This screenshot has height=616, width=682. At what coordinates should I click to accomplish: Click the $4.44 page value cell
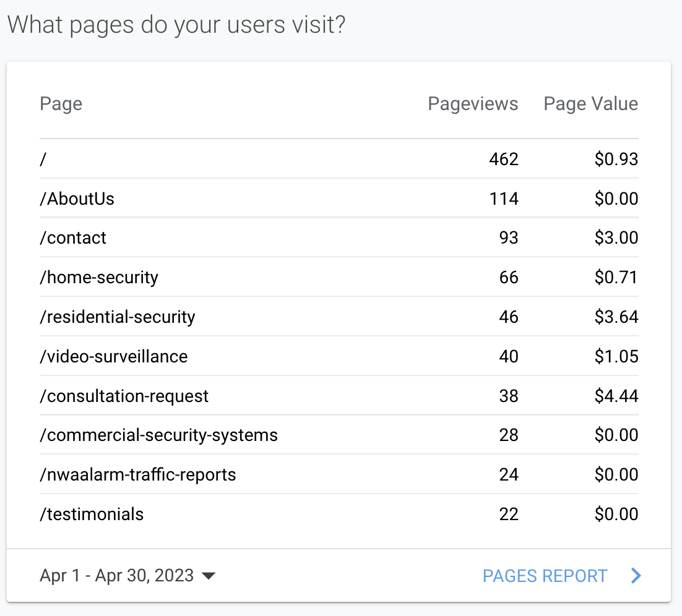pyautogui.click(x=616, y=396)
